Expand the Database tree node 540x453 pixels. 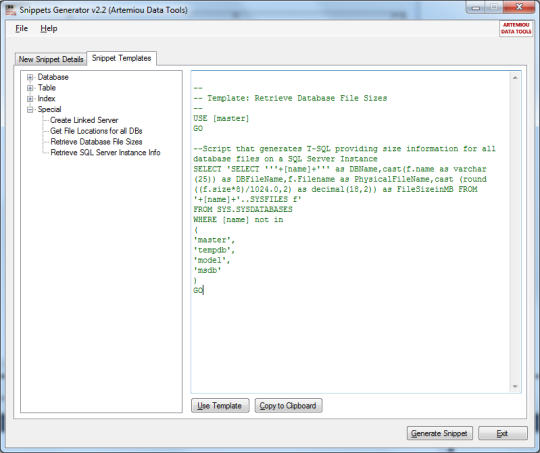point(30,77)
